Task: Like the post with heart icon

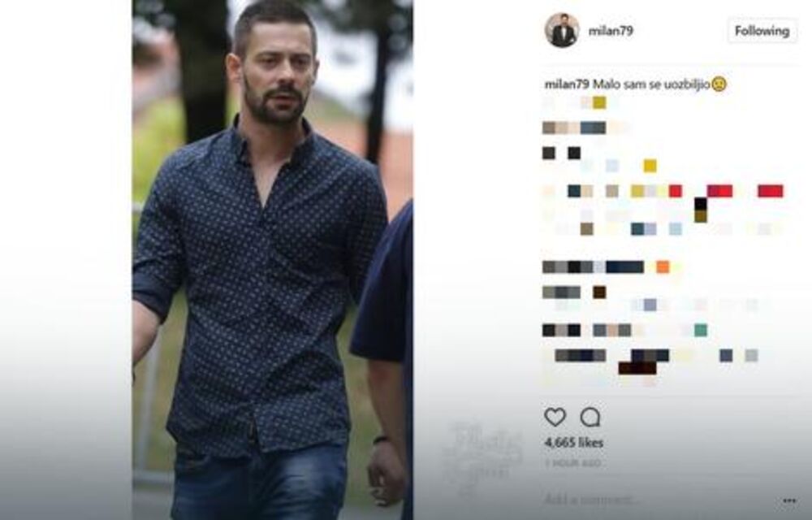Action: pyautogui.click(x=555, y=417)
